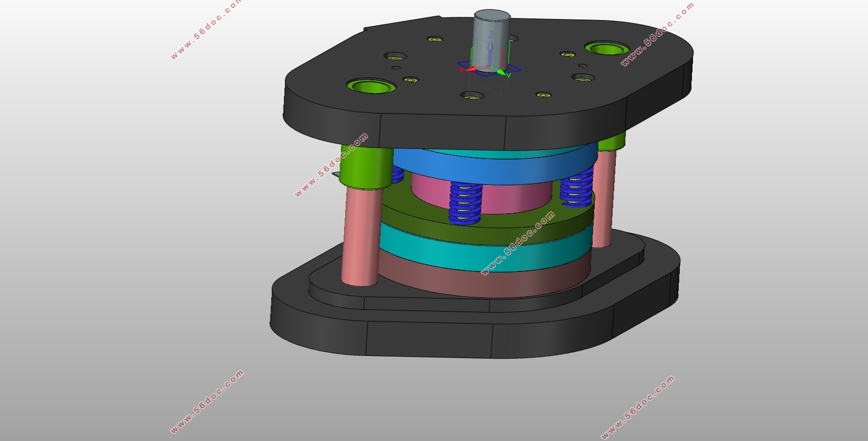Pick the left pink guide pillar
The width and height of the screenshot is (868, 441).
361,238
